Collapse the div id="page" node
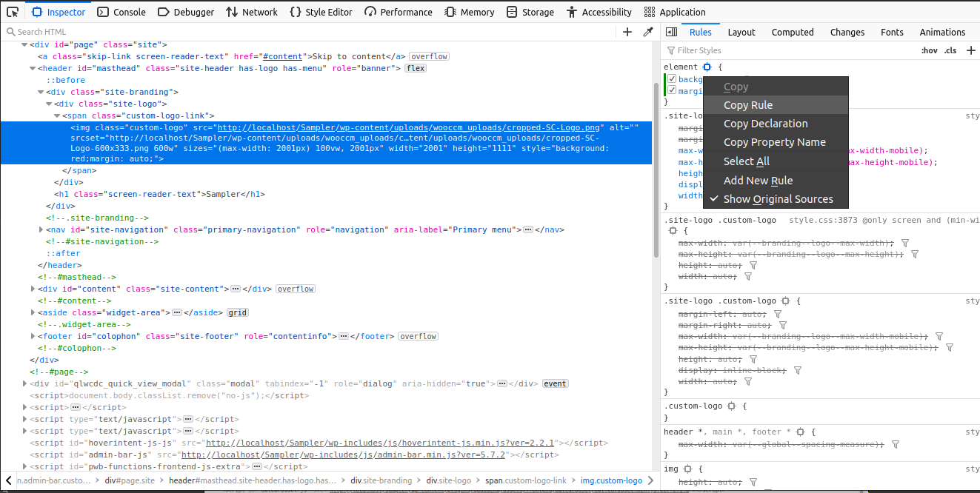This screenshot has height=493, width=980. [x=25, y=44]
